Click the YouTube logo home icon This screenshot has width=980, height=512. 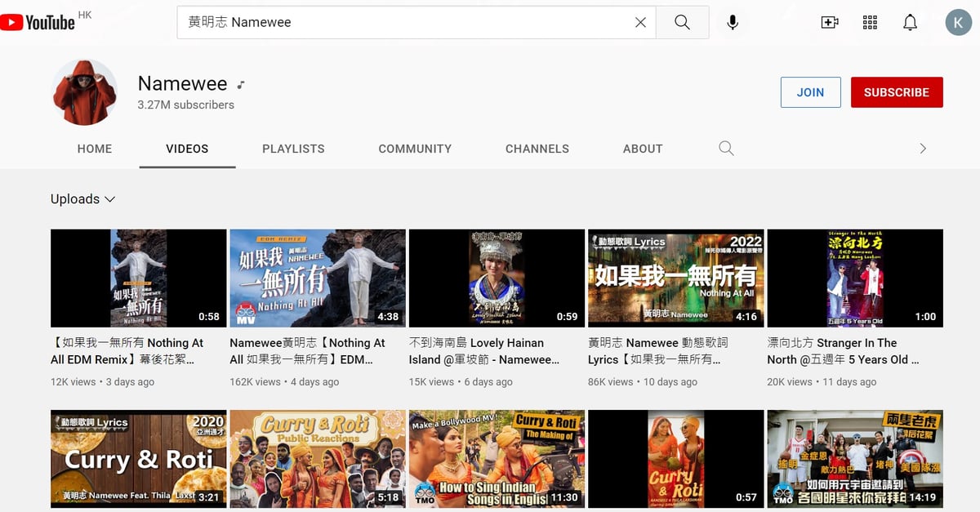[x=38, y=22]
